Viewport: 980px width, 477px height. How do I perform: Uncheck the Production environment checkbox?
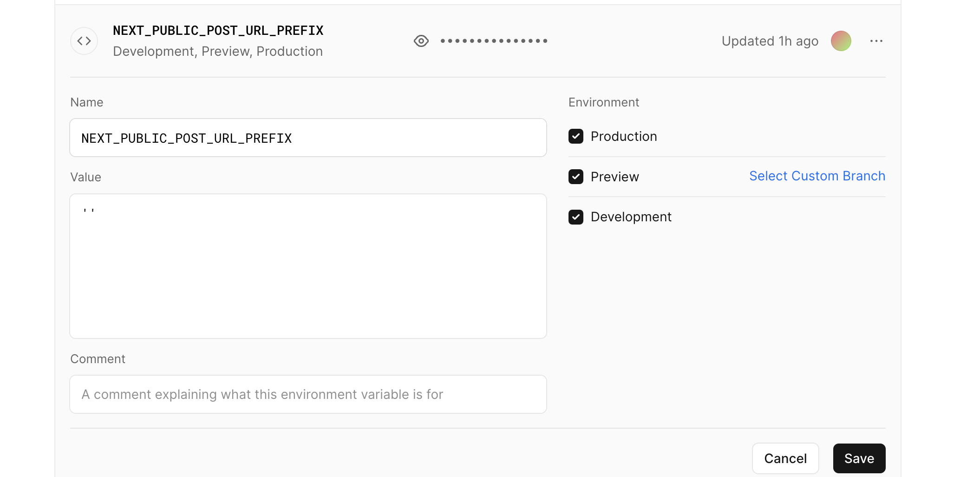point(576,136)
